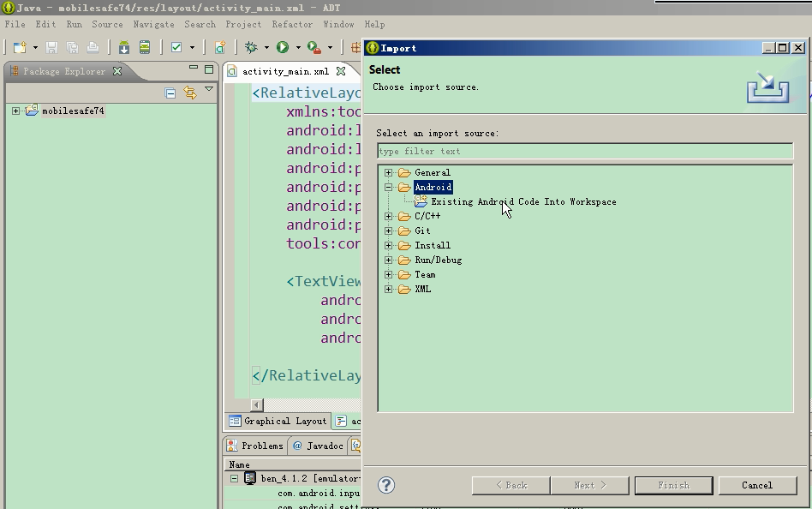The height and width of the screenshot is (509, 812).
Task: Collapse All in Package Explorer
Action: (x=170, y=93)
